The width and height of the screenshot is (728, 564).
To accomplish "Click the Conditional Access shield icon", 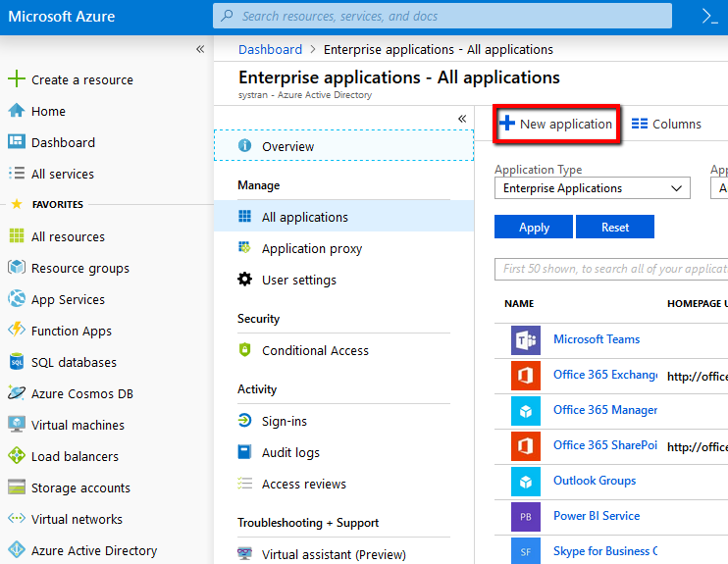I will pyautogui.click(x=244, y=349).
